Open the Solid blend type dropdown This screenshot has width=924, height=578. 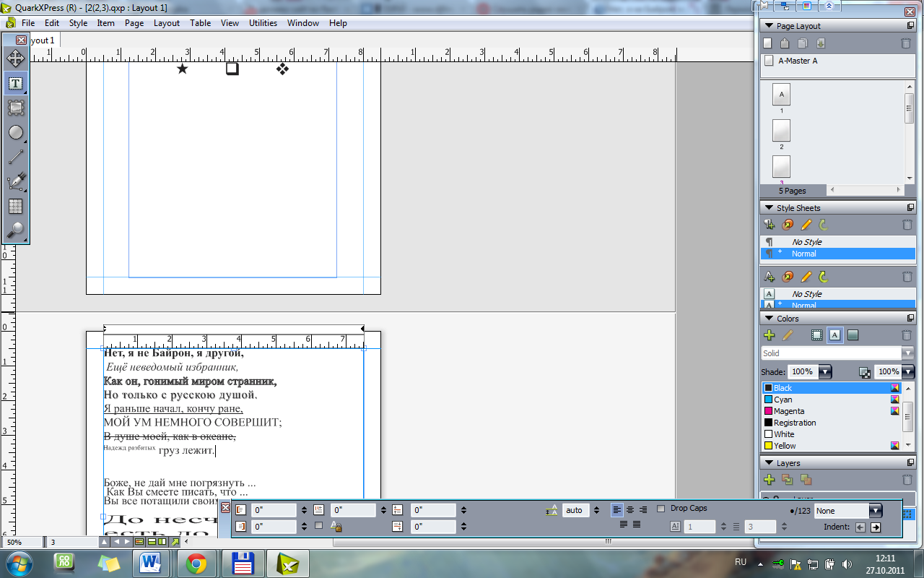pos(907,353)
